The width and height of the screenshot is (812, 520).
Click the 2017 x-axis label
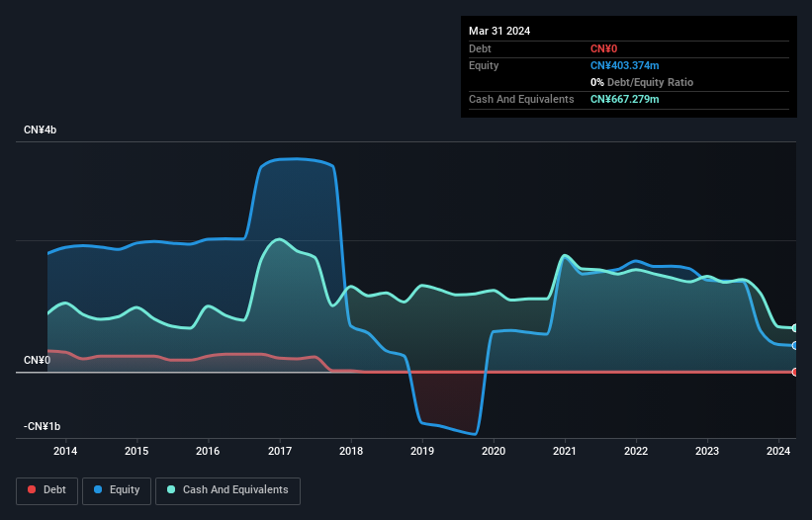(x=280, y=451)
